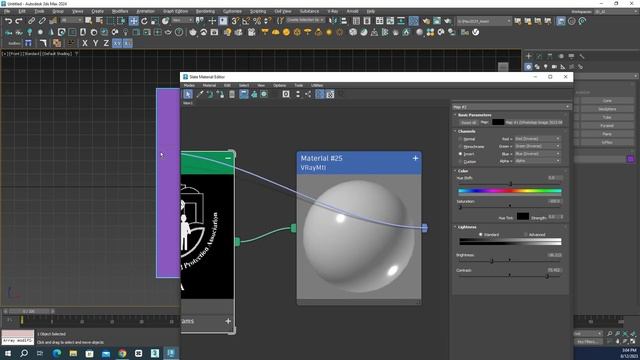Open the Green channel dropdown

click(x=537, y=146)
